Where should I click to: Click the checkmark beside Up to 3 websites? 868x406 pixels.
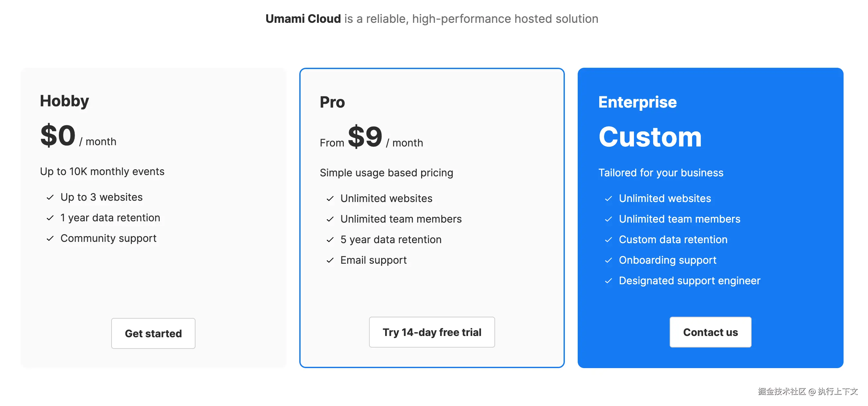(50, 197)
